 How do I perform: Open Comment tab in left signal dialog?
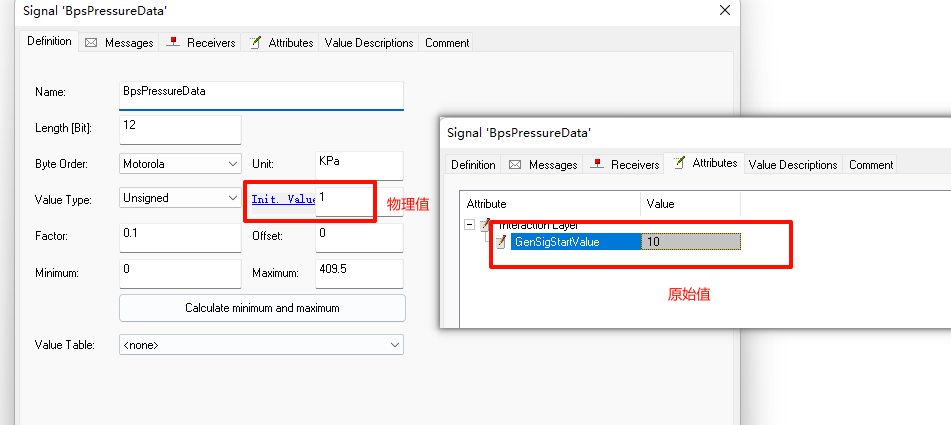pyautogui.click(x=446, y=42)
